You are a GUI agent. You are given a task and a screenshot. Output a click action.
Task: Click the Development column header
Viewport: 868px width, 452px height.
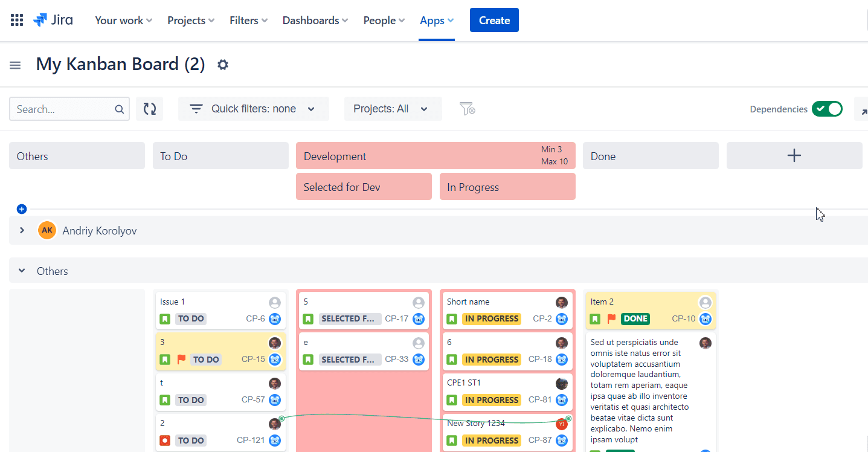pos(436,156)
